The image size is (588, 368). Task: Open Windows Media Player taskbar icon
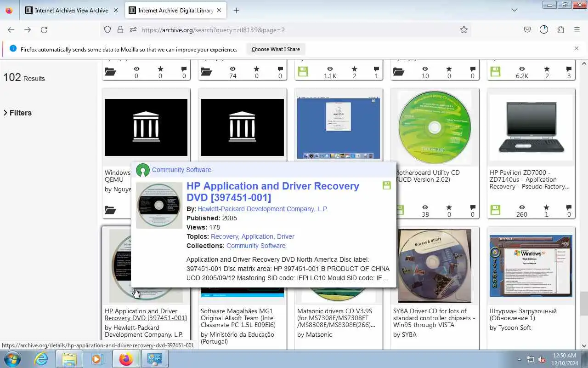tap(97, 359)
